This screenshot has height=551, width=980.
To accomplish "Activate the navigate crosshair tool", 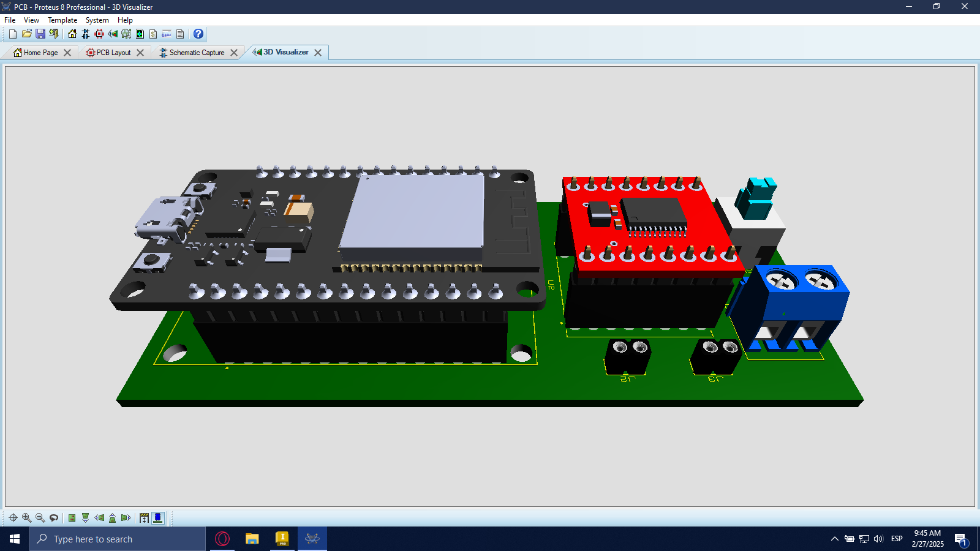I will [13, 518].
